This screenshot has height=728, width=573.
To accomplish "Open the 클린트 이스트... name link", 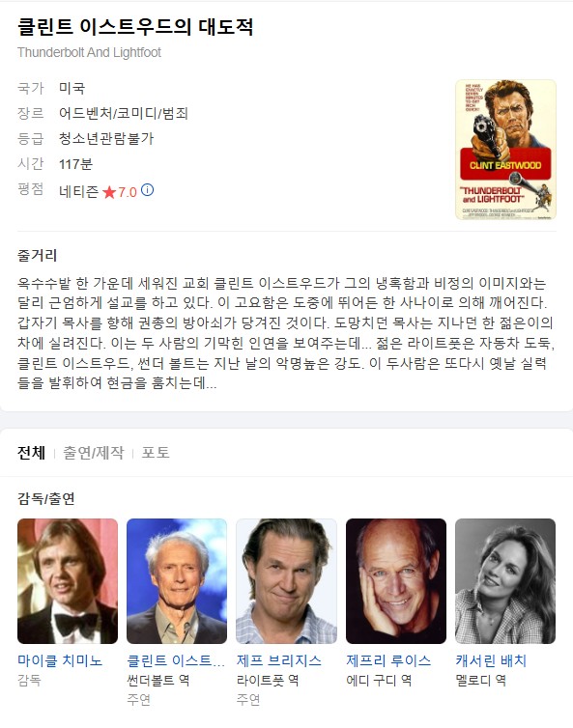I will [x=176, y=660].
